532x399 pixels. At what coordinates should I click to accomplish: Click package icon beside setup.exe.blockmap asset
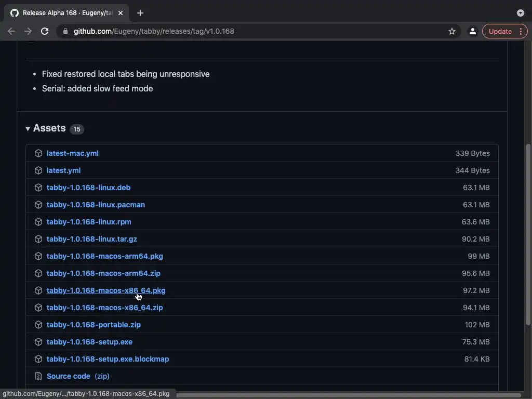tap(38, 359)
